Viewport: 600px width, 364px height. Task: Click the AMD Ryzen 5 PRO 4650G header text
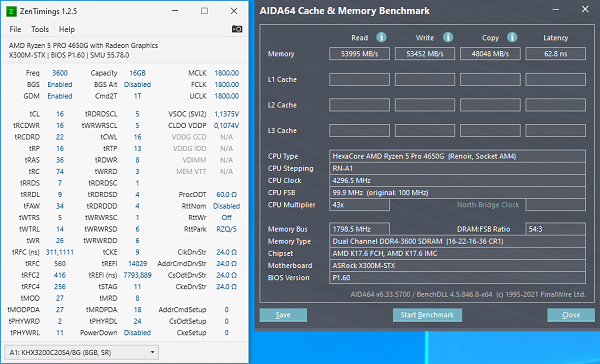pyautogui.click(x=83, y=46)
